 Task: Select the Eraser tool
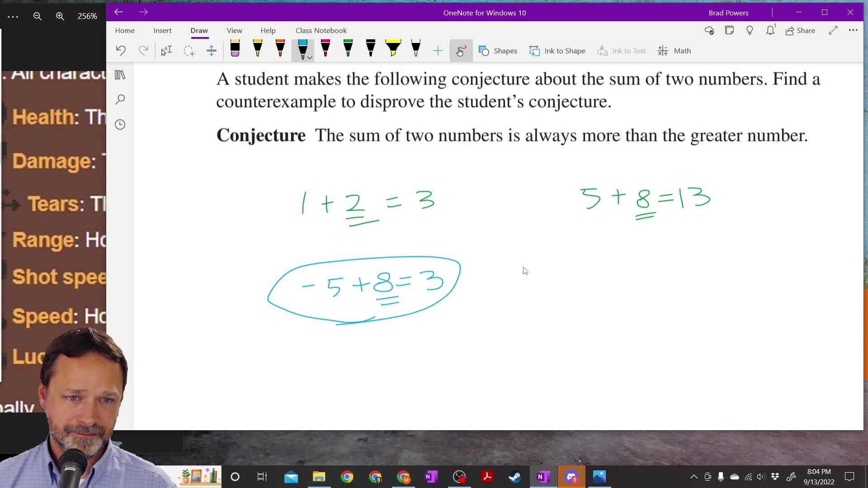(235, 50)
